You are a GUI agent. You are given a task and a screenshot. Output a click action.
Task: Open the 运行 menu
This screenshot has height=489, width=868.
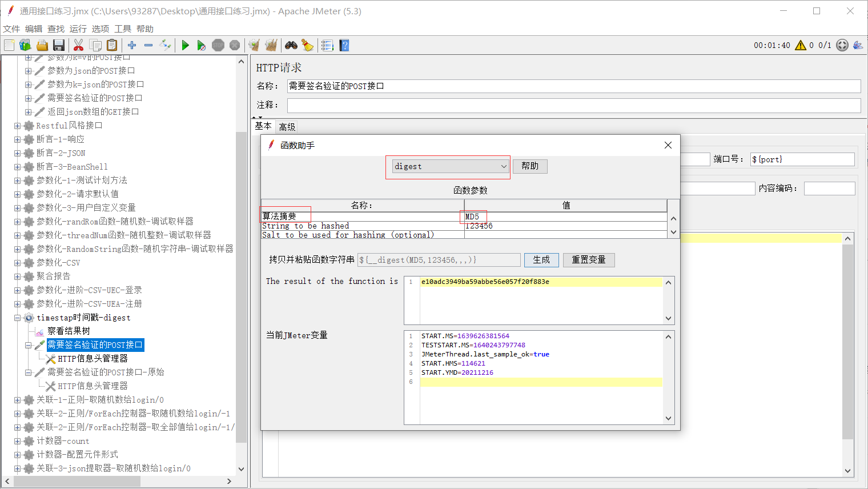tap(78, 29)
